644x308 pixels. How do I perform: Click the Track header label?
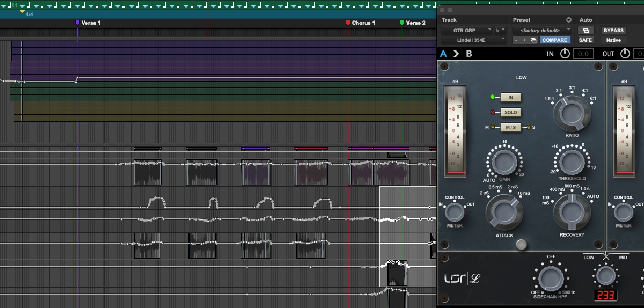click(x=449, y=20)
